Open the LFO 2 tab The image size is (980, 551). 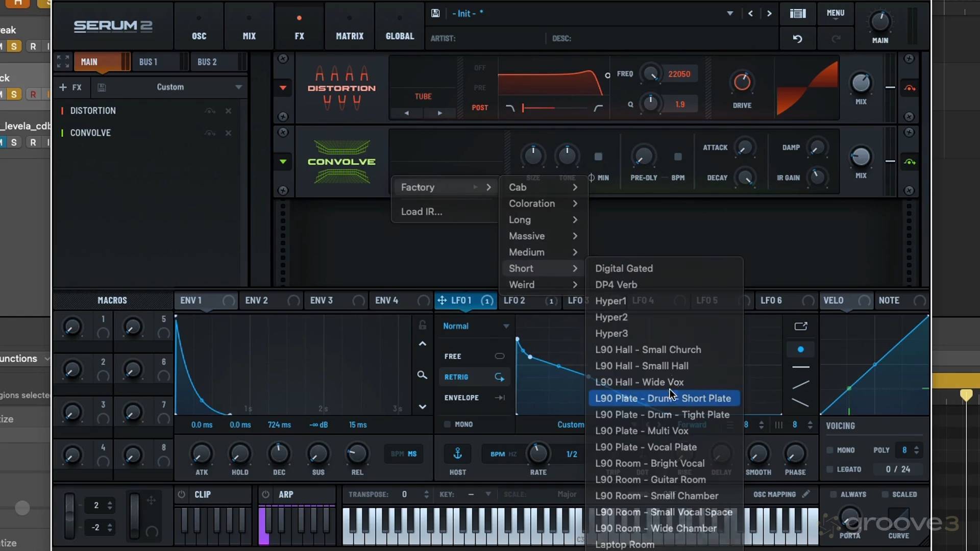529,300
